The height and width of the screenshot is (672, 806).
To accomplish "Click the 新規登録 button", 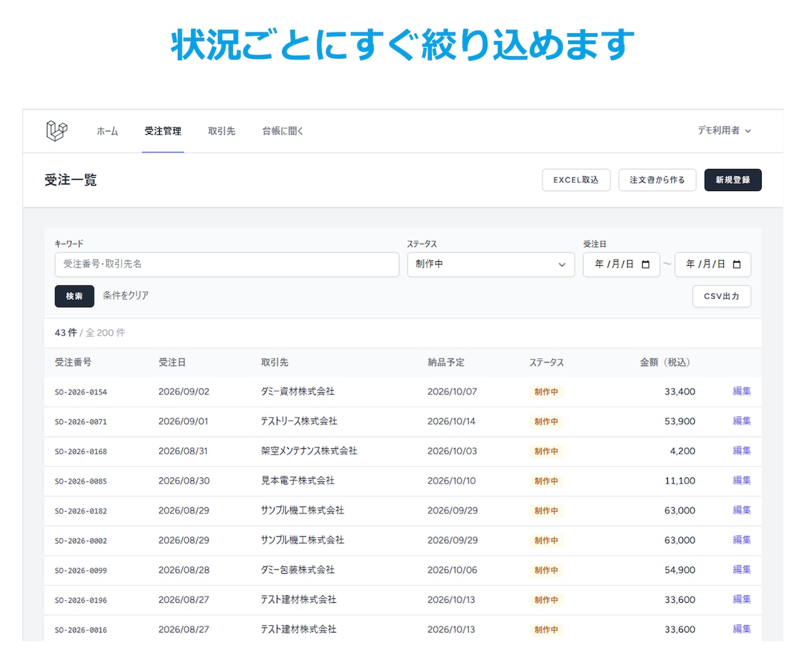I will pos(733,180).
